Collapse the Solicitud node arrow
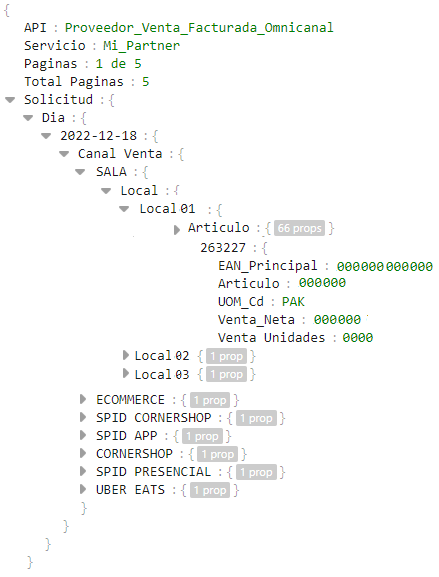Image resolution: width=439 pixels, height=577 pixels. click(x=10, y=100)
